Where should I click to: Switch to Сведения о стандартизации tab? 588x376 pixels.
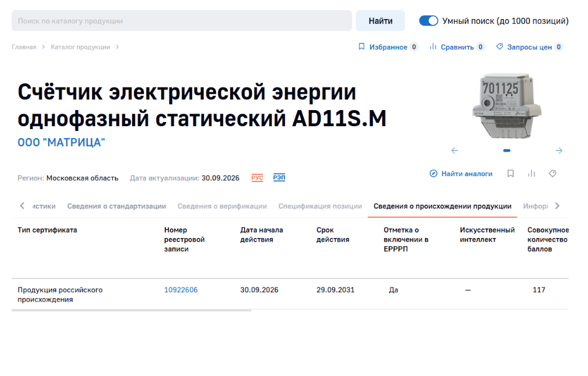coord(117,206)
